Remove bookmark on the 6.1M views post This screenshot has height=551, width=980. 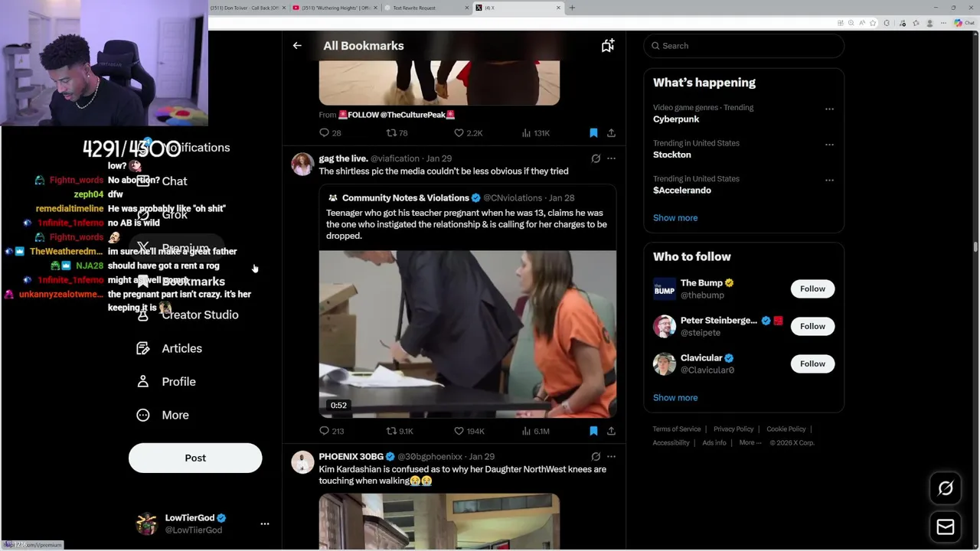(x=593, y=431)
